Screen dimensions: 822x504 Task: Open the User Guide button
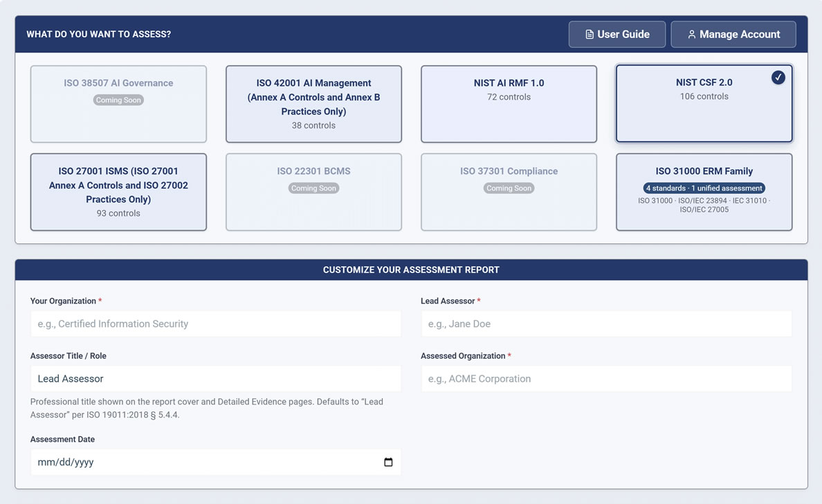(617, 34)
